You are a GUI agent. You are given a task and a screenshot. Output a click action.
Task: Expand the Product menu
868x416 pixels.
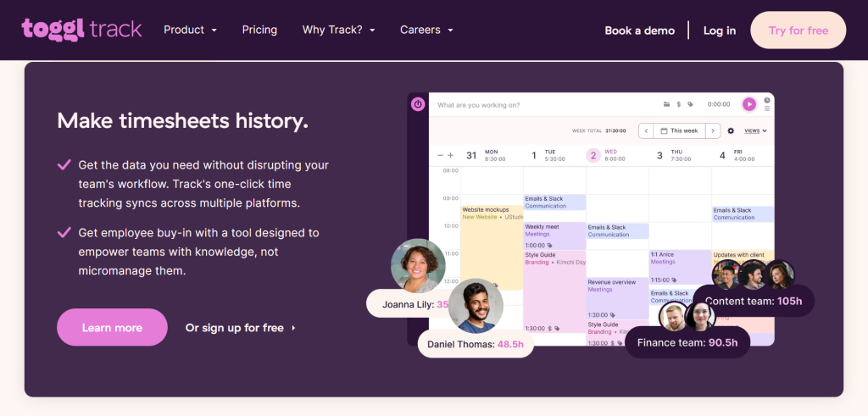pyautogui.click(x=190, y=30)
